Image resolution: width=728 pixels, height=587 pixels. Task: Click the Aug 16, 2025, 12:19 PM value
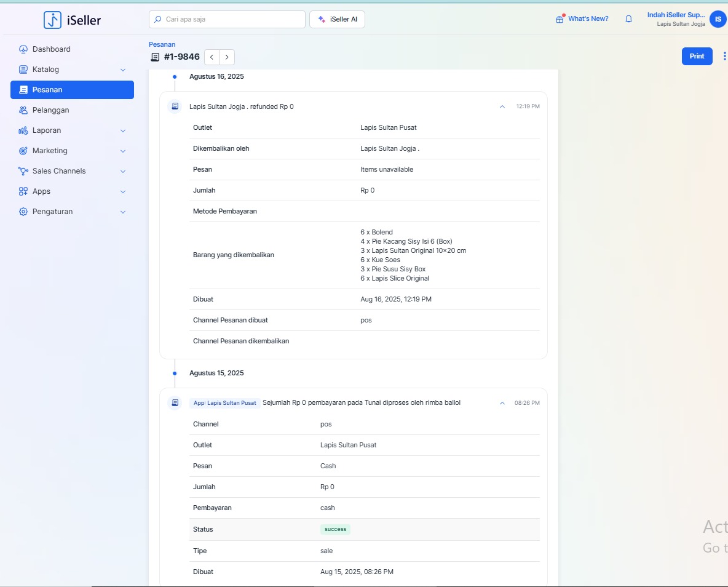point(396,299)
